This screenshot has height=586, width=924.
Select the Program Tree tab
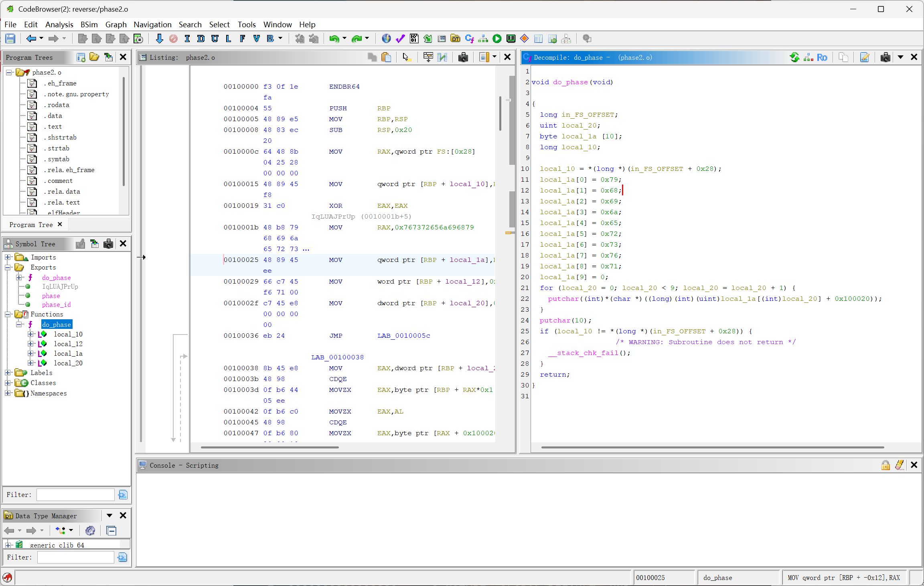coord(31,225)
